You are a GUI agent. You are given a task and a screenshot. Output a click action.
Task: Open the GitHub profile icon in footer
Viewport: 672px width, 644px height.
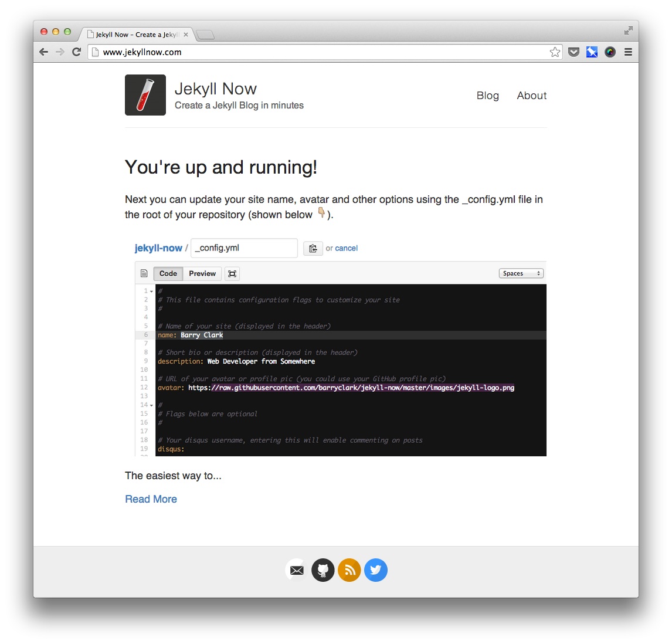tap(323, 570)
